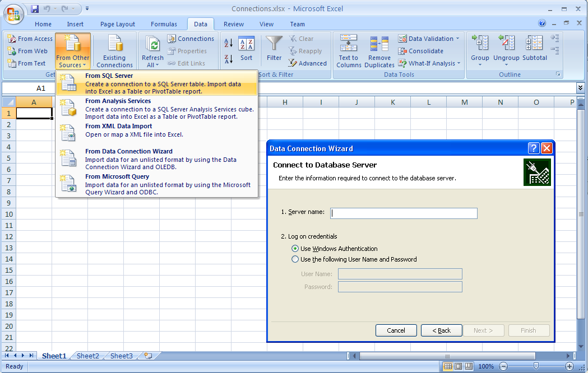Switch to Page Layout view in status bar
Screen dimensions: 588x373
(459, 366)
